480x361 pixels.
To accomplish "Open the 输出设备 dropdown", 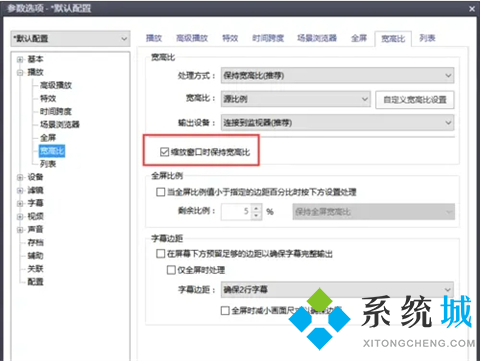I will coord(337,123).
